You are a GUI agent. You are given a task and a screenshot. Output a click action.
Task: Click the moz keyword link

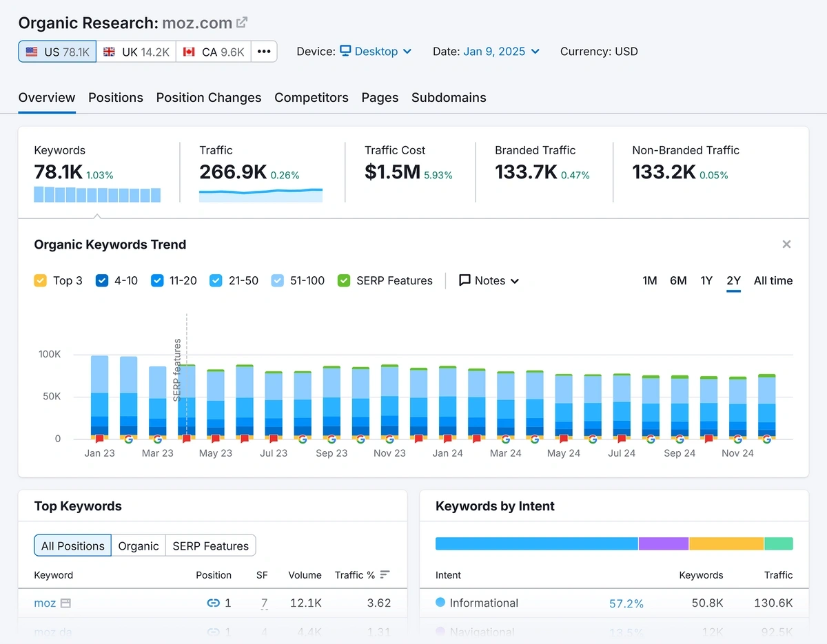click(45, 603)
